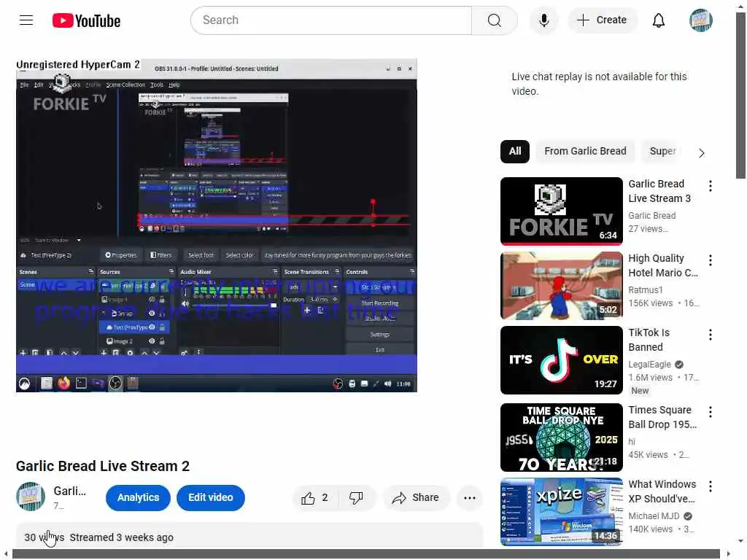
Task: Open the YouTube hamburger guide menu
Action: point(26,20)
